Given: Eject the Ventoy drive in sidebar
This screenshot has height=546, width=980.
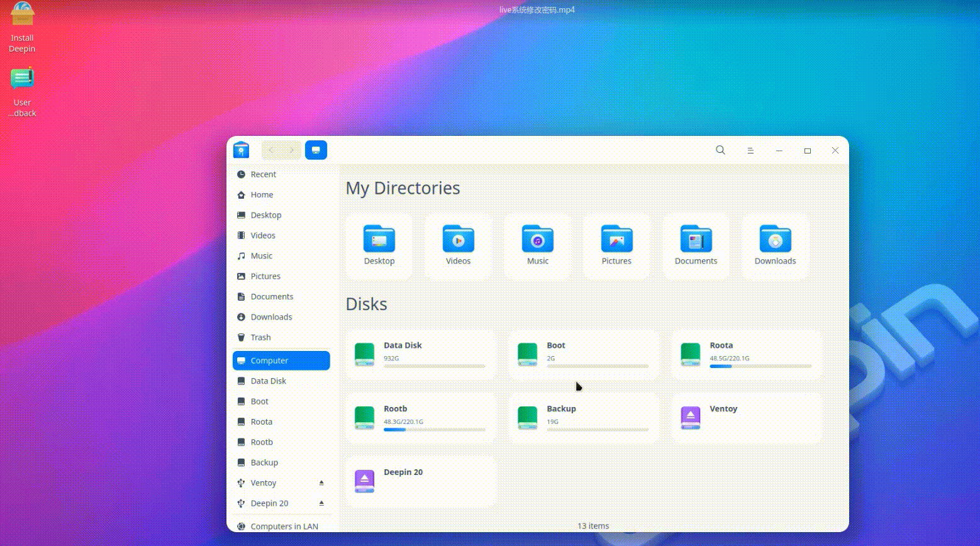Looking at the screenshot, I should click(x=321, y=483).
